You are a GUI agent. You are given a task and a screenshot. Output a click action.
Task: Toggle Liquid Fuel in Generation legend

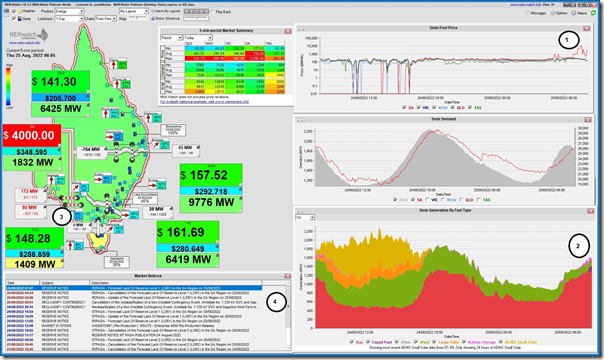click(x=368, y=342)
